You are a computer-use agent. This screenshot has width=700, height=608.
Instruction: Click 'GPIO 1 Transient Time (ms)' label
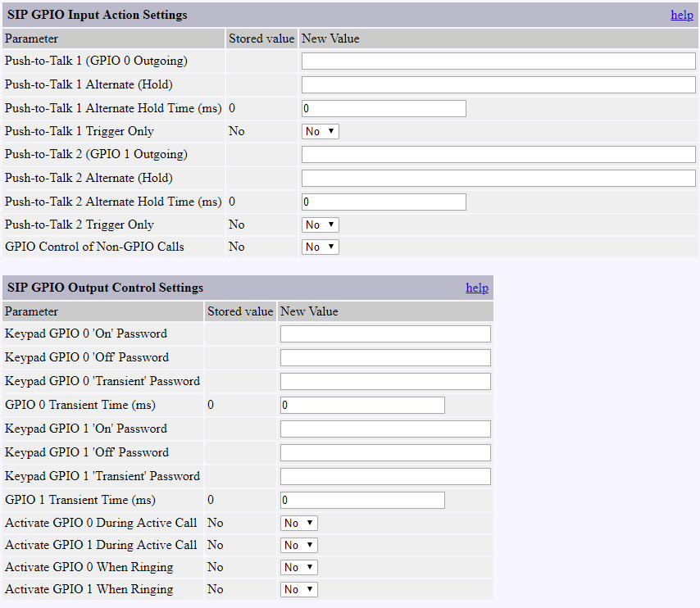click(80, 500)
